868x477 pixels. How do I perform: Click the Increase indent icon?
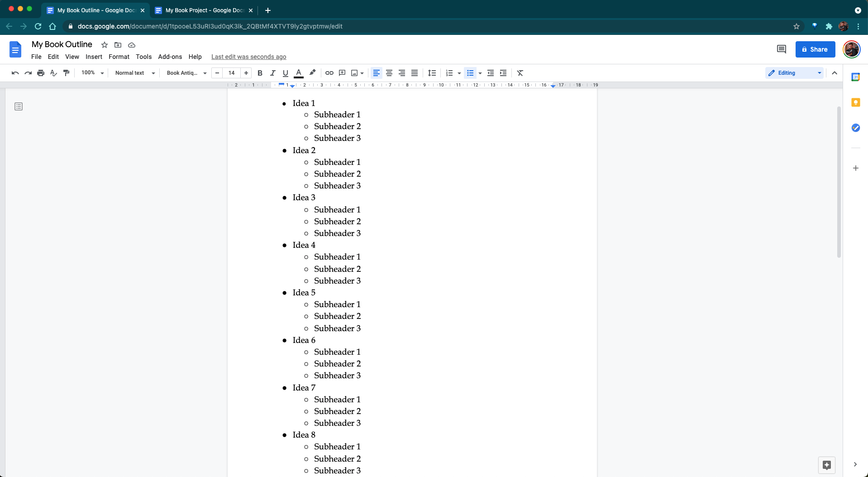[503, 73]
